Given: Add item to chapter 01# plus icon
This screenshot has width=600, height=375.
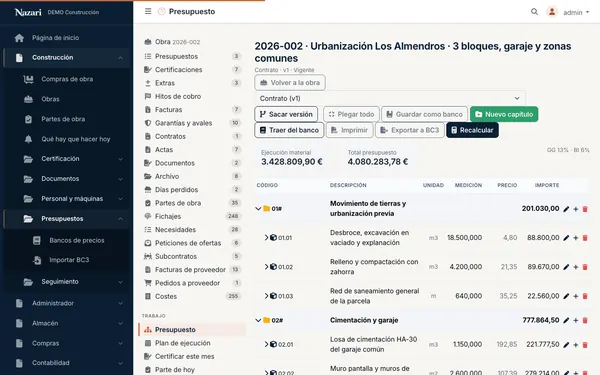Looking at the screenshot, I should coord(576,209).
